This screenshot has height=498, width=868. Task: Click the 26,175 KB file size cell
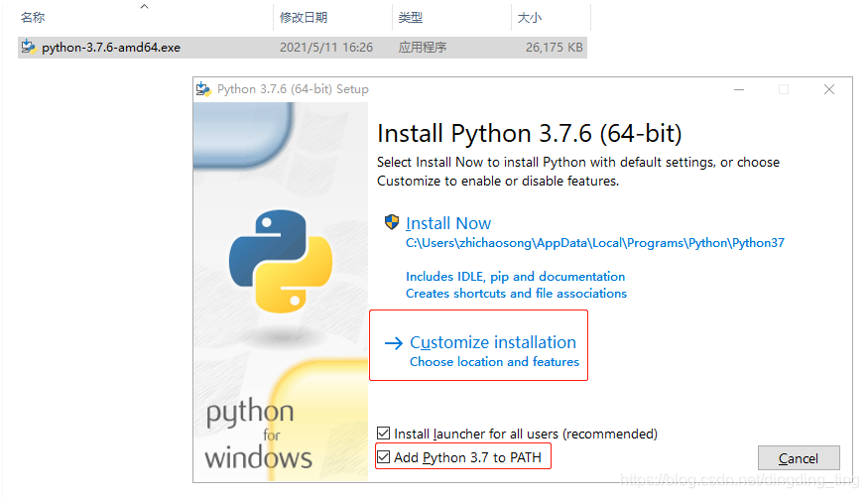(555, 48)
